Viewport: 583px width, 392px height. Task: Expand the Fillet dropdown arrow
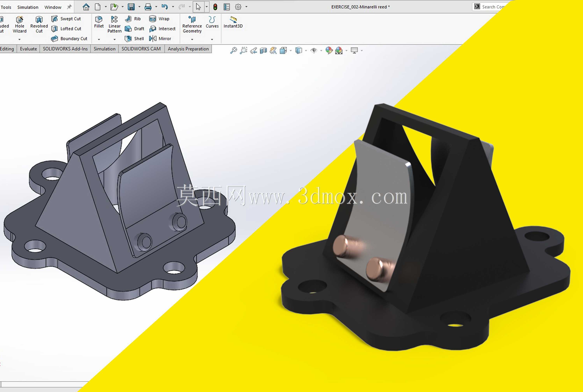click(99, 40)
